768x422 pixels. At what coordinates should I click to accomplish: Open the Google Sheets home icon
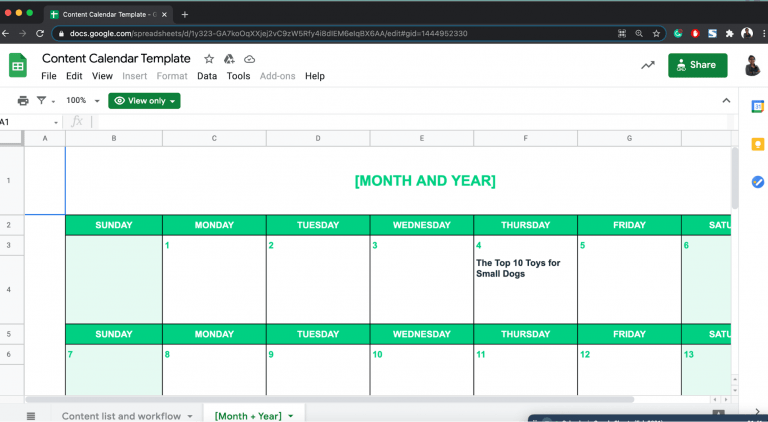(18, 66)
